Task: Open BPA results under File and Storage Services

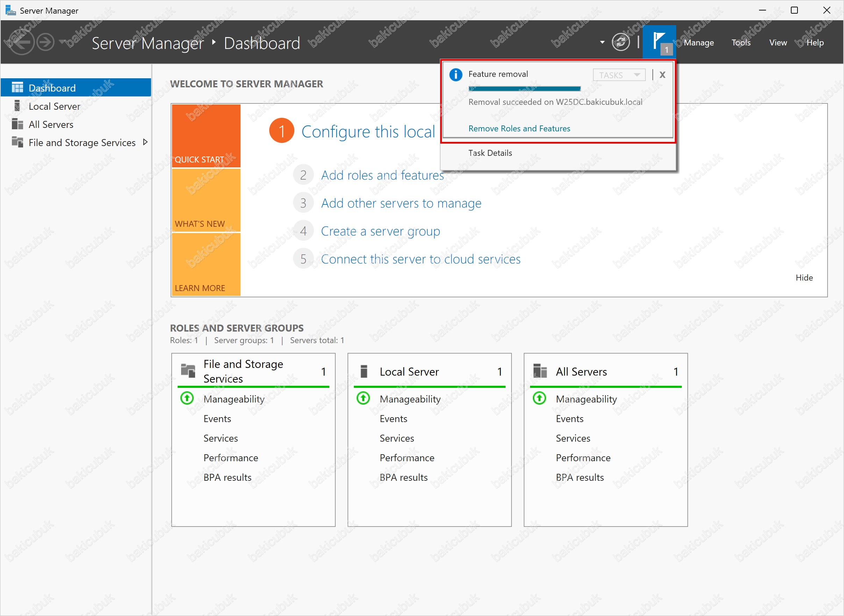Action: point(227,477)
